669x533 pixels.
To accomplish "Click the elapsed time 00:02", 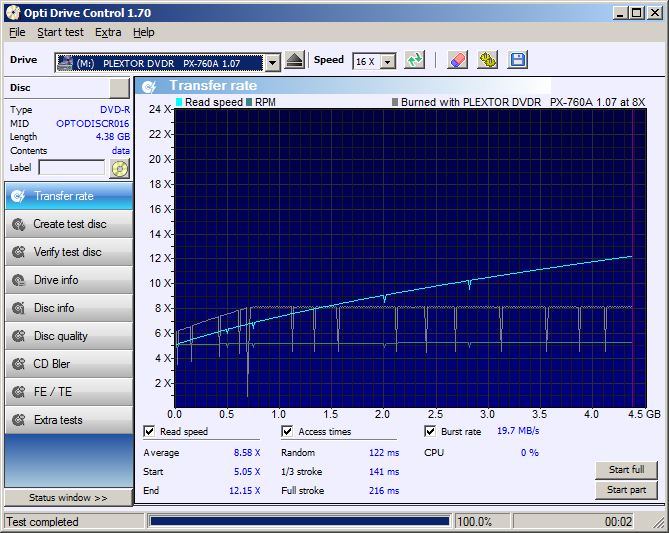I will pos(618,522).
